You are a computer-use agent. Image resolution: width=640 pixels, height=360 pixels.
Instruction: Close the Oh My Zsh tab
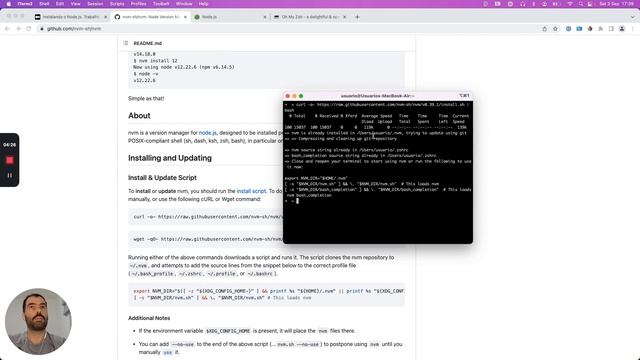tap(344, 17)
